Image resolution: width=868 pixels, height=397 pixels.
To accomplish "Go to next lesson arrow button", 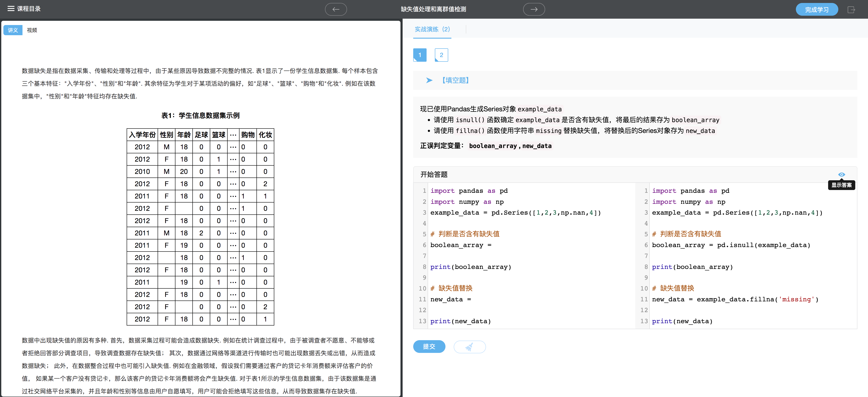I will pos(534,9).
